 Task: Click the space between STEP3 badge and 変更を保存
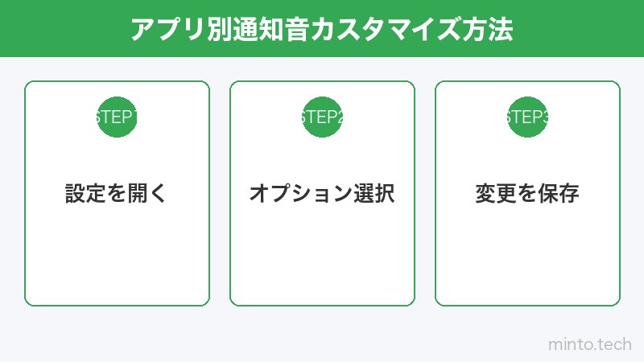527,159
